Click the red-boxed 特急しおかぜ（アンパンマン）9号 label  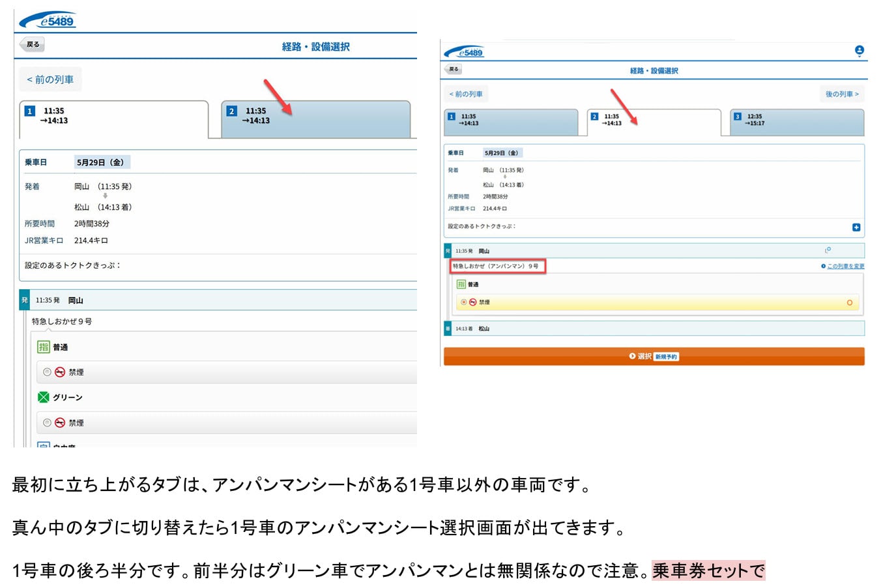[x=497, y=266]
